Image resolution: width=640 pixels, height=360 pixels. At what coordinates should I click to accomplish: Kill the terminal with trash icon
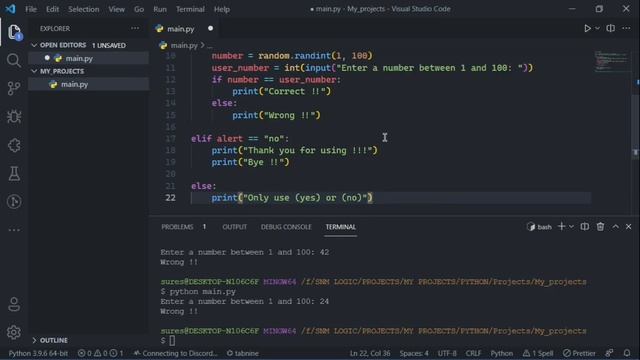coord(600,227)
